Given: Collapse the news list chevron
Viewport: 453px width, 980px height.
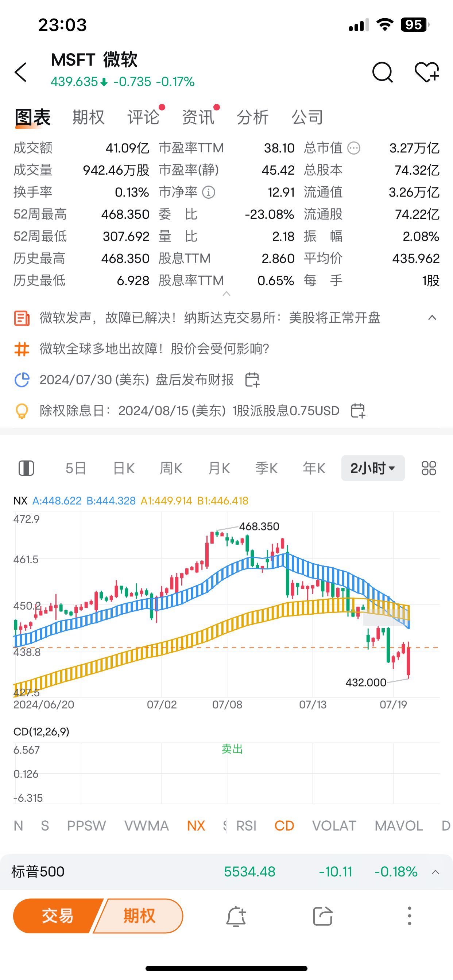Looking at the screenshot, I should (432, 318).
